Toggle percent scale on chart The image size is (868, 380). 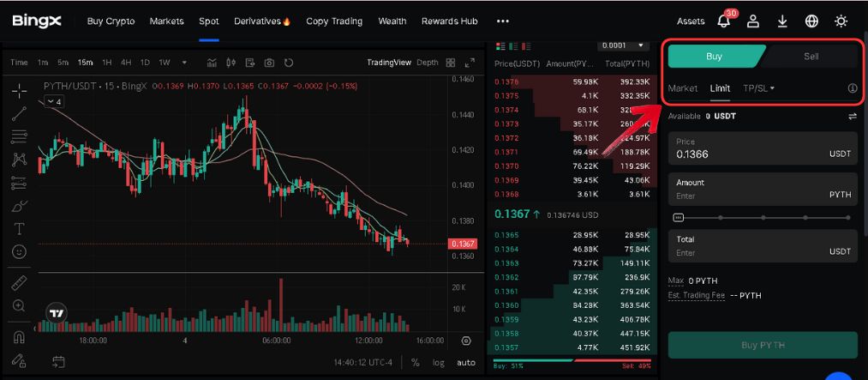416,362
